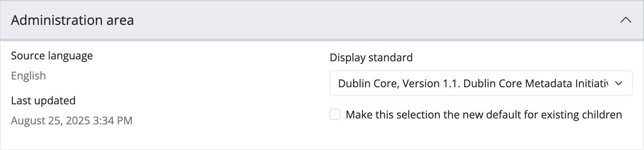This screenshot has width=644, height=150.
Task: Collapse the Administration area section chevron
Action: (x=625, y=20)
